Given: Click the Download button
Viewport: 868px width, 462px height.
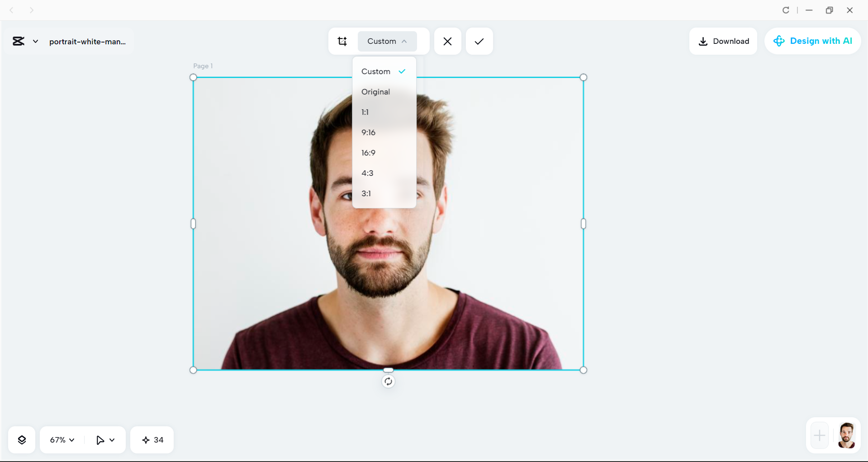Looking at the screenshot, I should point(723,41).
